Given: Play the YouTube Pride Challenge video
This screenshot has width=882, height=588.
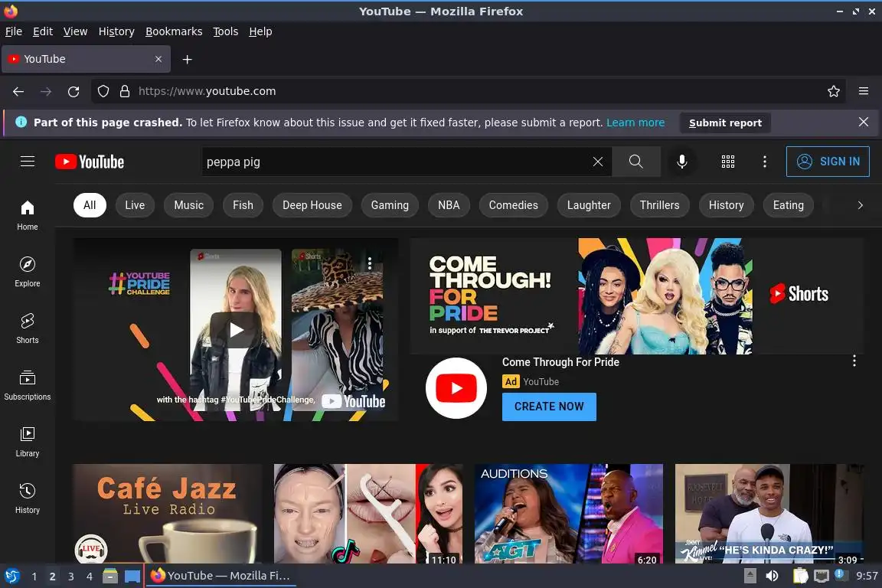Looking at the screenshot, I should 236,330.
